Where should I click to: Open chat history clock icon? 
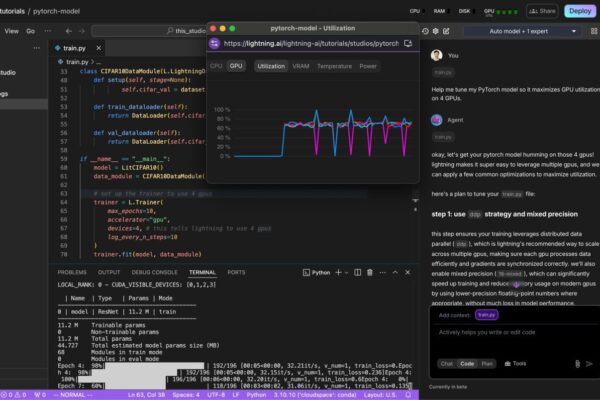425,31
